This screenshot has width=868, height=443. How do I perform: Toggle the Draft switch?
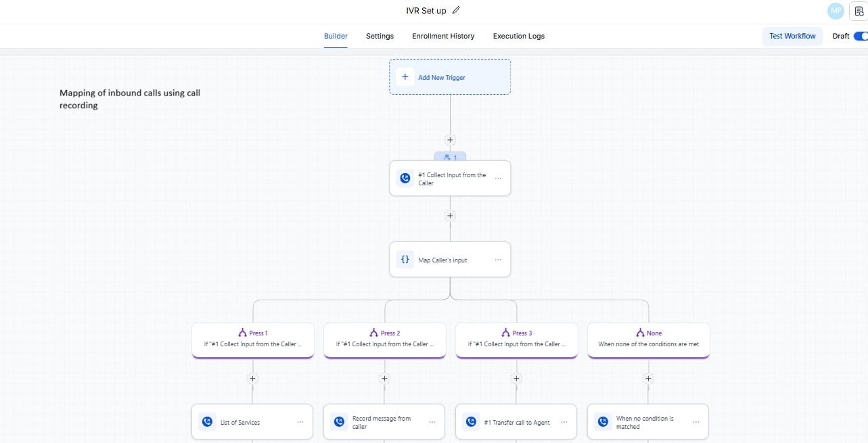click(x=861, y=36)
